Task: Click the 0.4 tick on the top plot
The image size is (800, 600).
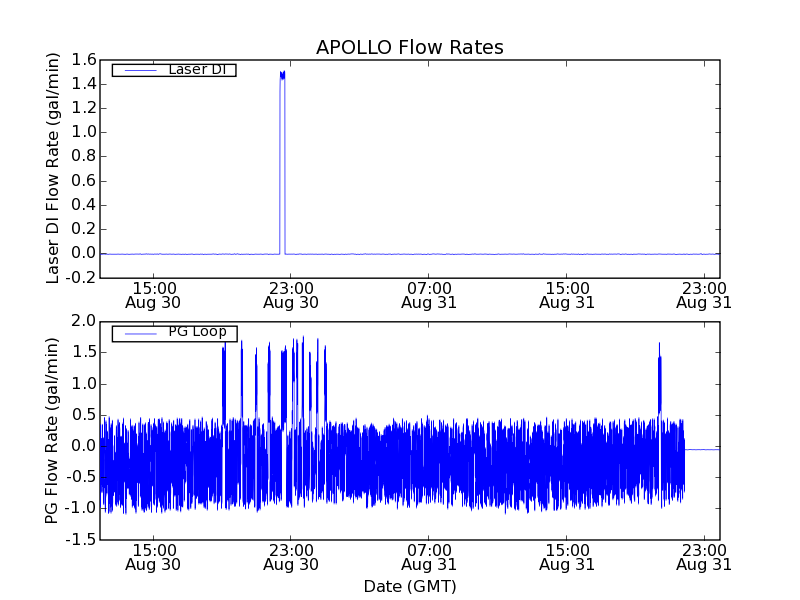Action: [84, 205]
